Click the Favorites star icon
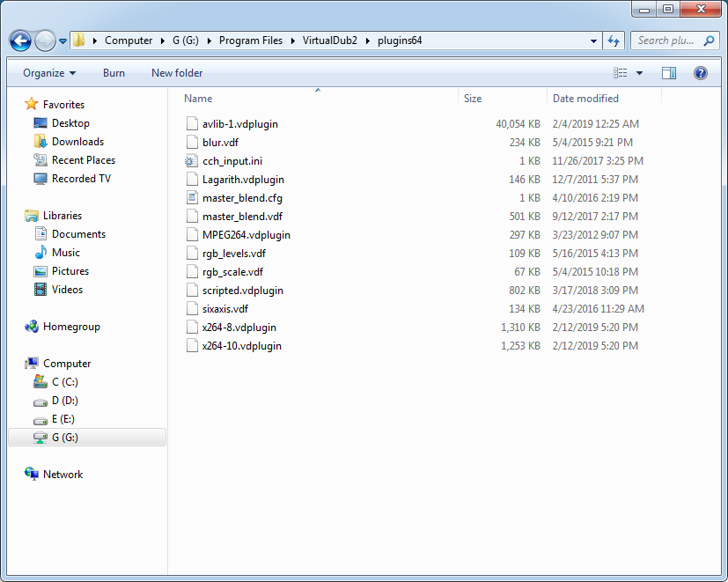Viewport: 728px width, 582px height. click(31, 104)
